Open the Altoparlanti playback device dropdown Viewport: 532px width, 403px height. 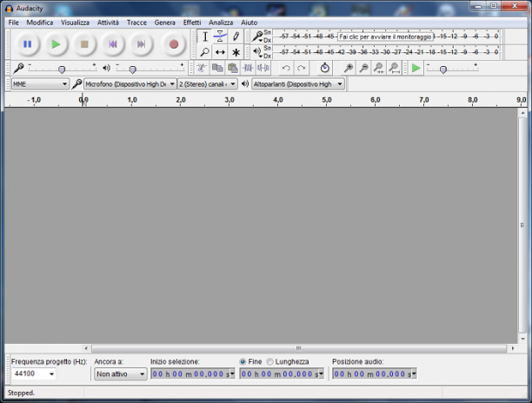[298, 84]
